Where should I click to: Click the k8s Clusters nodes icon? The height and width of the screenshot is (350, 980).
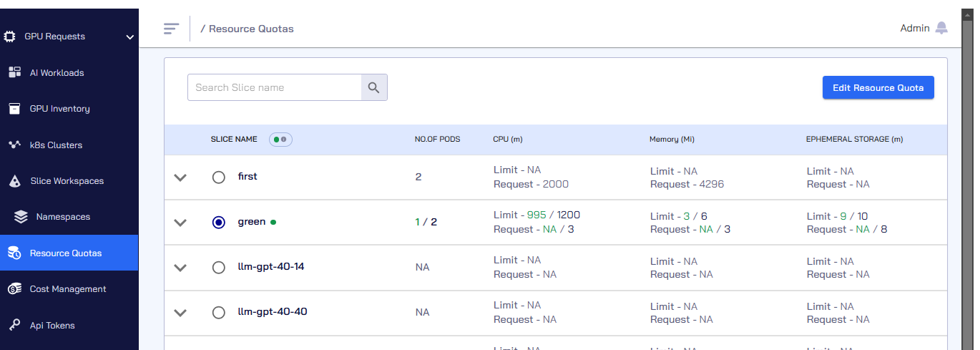pyautogui.click(x=14, y=145)
